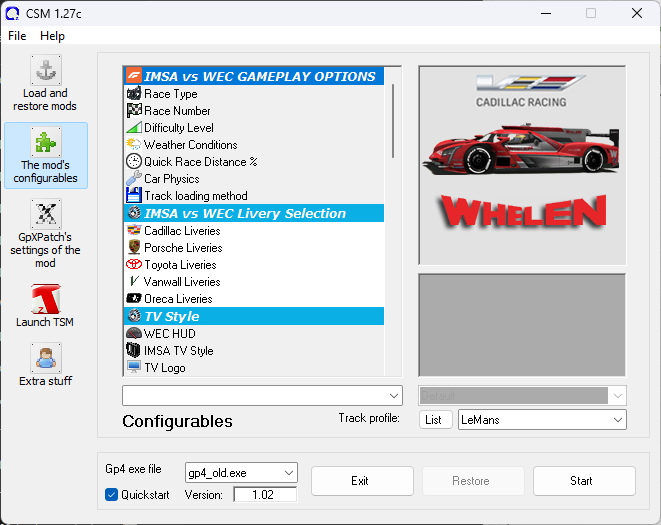Select WEC HUD text
The height and width of the screenshot is (525, 661).
click(x=169, y=334)
